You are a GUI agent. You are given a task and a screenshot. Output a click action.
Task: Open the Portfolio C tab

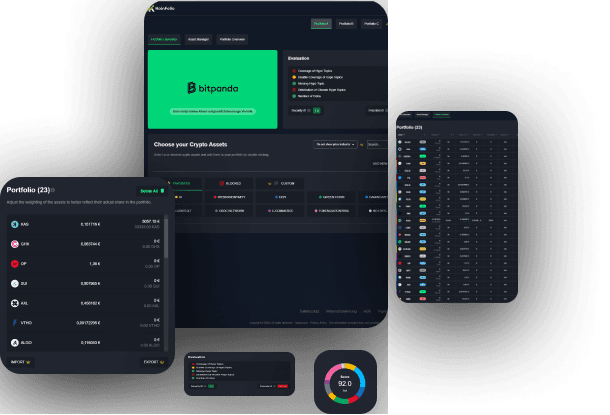click(x=371, y=24)
